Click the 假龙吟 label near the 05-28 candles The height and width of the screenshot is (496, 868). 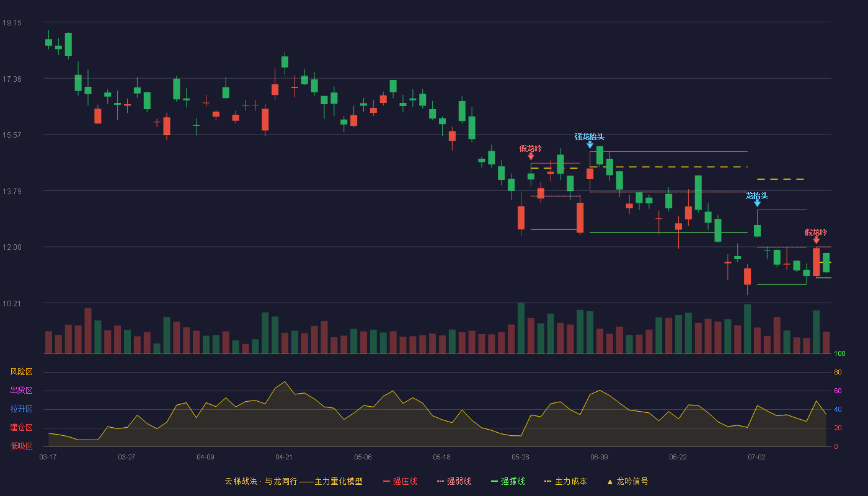531,149
